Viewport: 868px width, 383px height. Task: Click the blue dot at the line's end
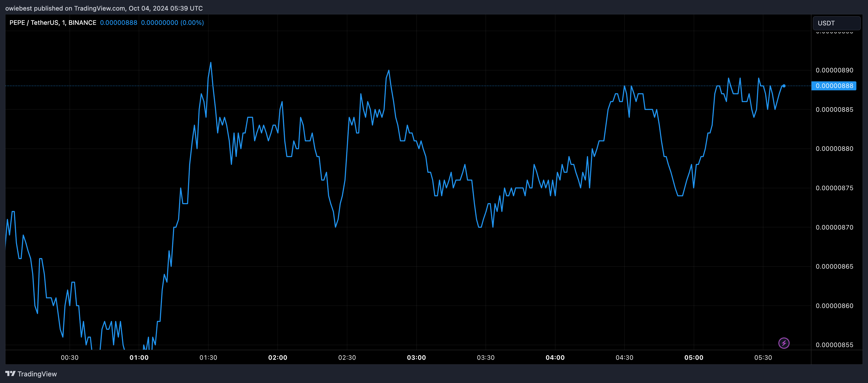[784, 86]
